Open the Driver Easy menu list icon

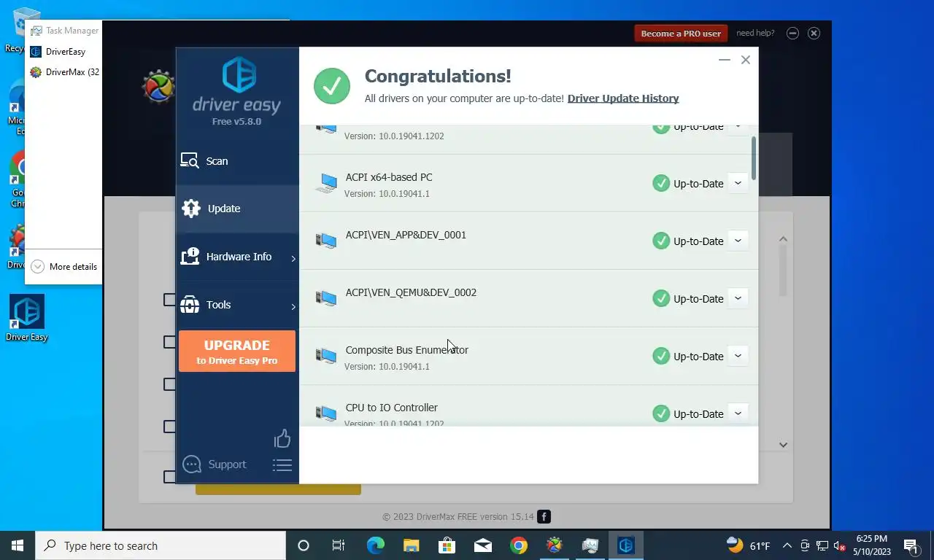pyautogui.click(x=282, y=464)
